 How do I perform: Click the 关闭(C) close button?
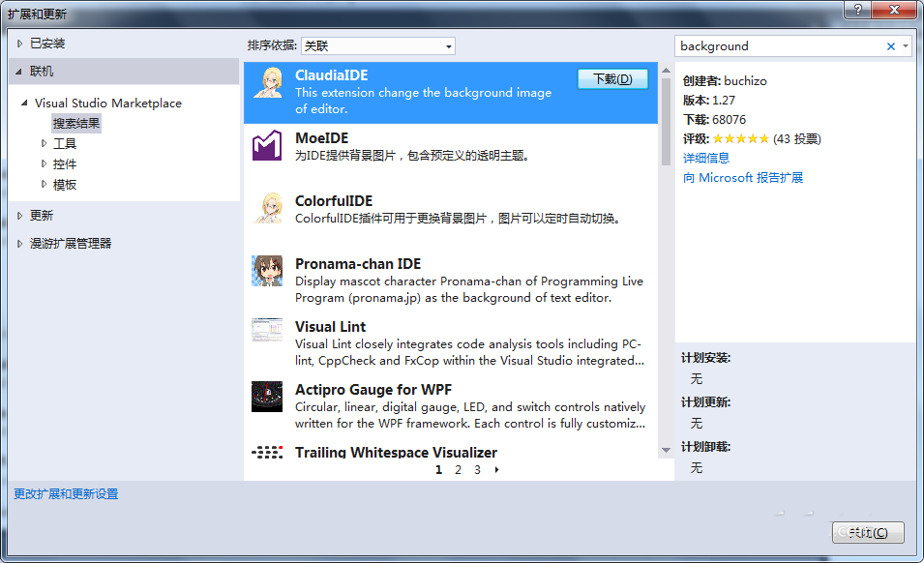coord(868,532)
